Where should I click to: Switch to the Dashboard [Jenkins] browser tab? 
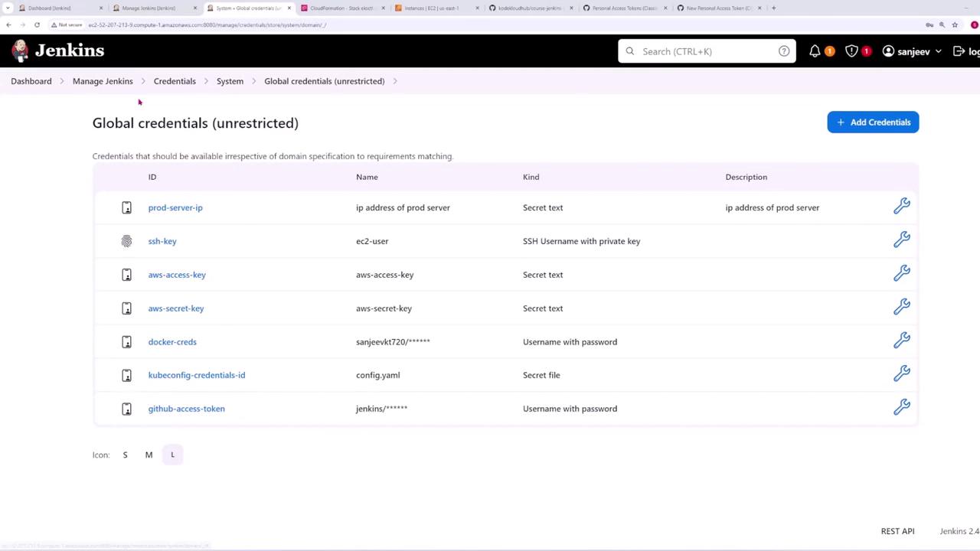click(59, 8)
